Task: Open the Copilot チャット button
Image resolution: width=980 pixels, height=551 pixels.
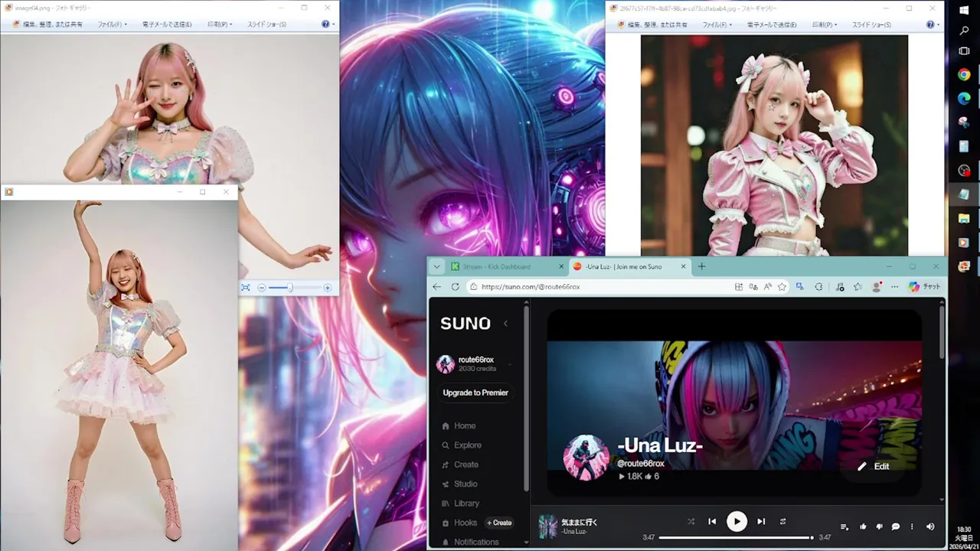Action: (924, 286)
